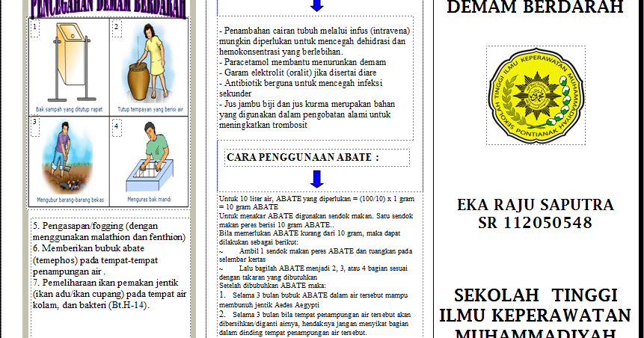This screenshot has width=644, height=338.
Task: Click line 'kolam, dan bakteri (Bt.H-14).'
Action: (x=91, y=305)
